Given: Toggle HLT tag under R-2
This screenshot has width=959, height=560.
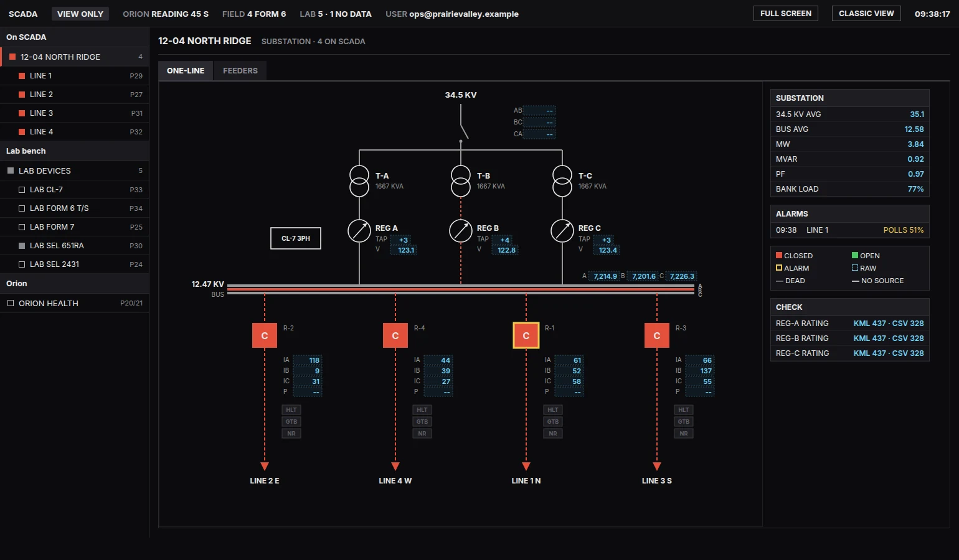Looking at the screenshot, I should point(291,410).
